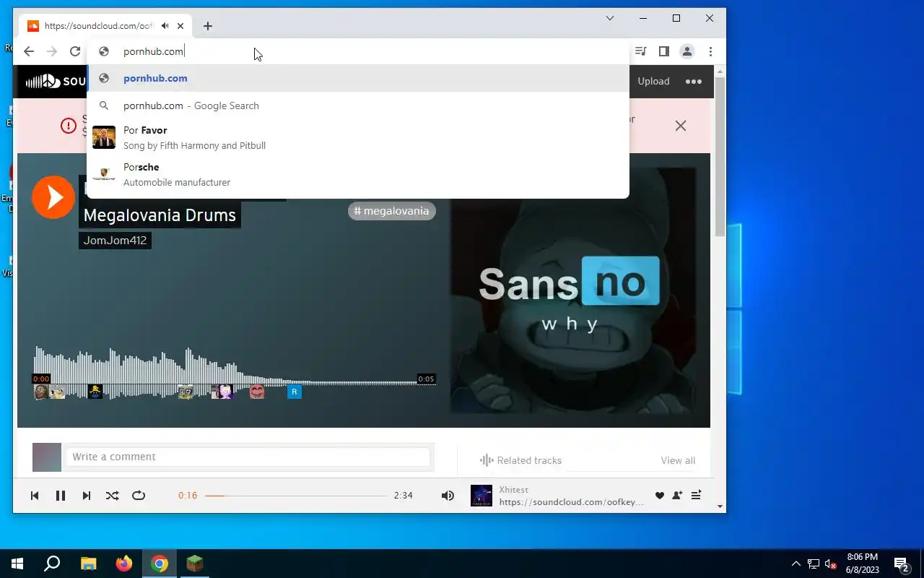This screenshot has height=578, width=924.
Task: Like the current track with heart icon
Action: pos(659,496)
